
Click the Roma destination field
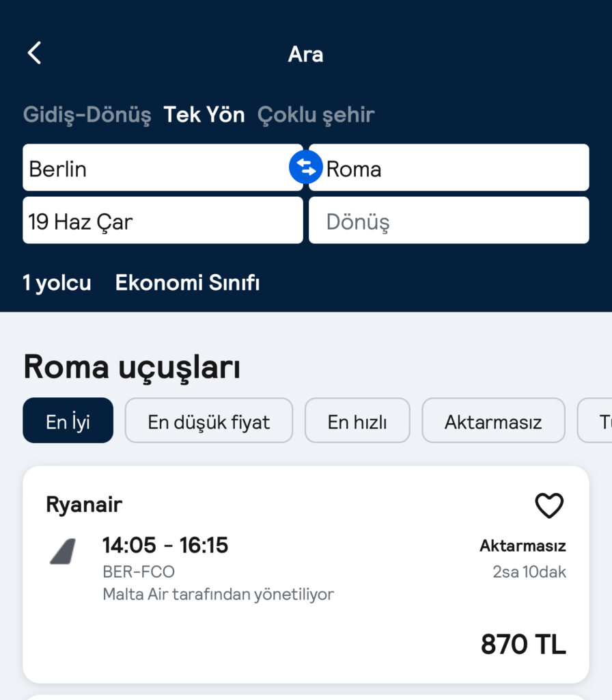[x=454, y=168]
